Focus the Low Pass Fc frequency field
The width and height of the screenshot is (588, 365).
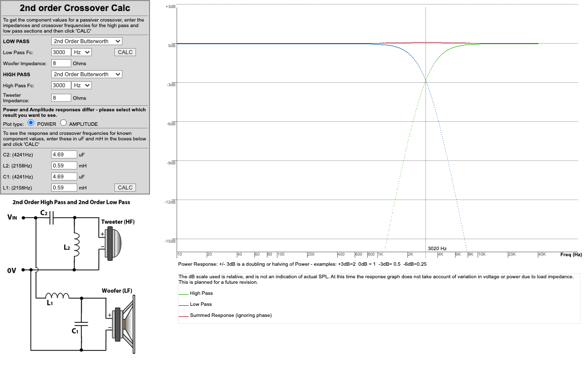(61, 52)
